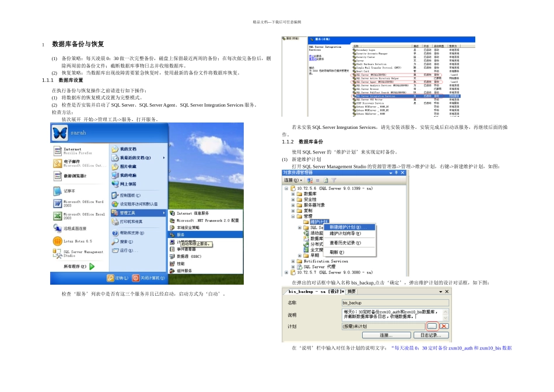Open the 连接(O) dropdown in Object Explorer
Viewport: 554px width, 392px height.
pyautogui.click(x=293, y=180)
